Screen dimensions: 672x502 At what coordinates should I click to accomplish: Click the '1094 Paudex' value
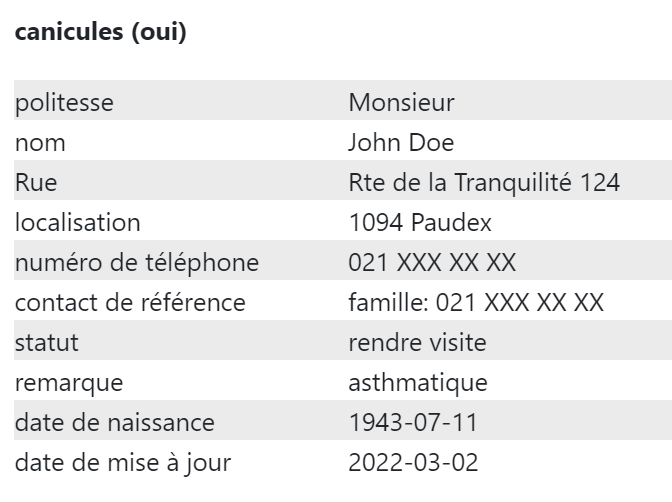[420, 222]
